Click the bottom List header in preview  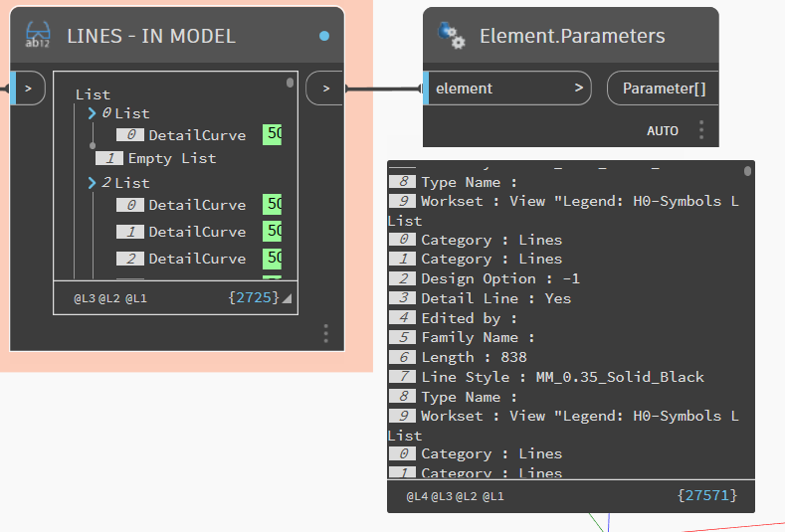coord(405,436)
